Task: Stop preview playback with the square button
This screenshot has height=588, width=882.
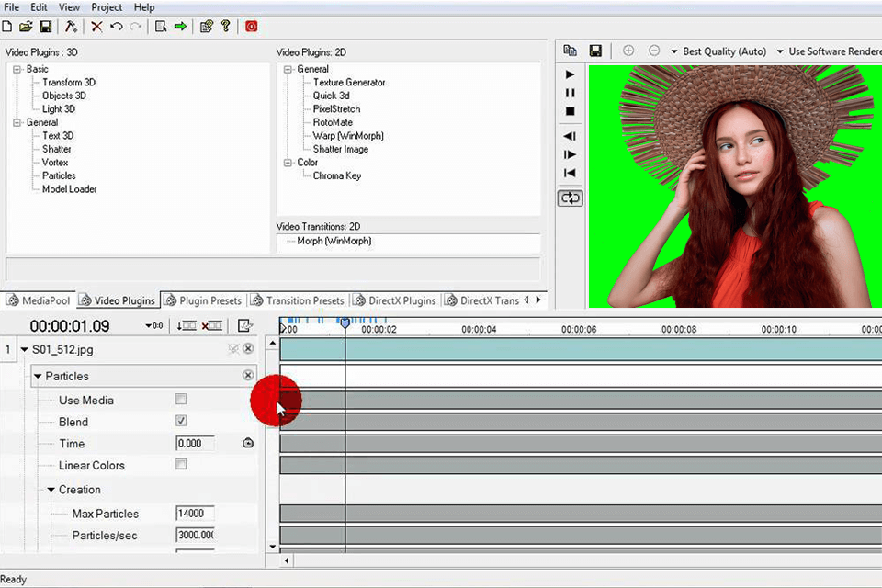Action: click(x=570, y=111)
